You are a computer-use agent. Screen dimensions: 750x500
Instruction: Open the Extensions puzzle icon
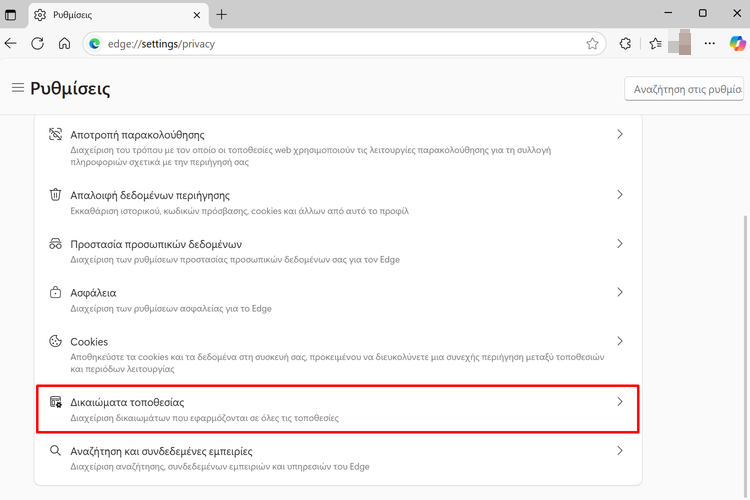[625, 44]
